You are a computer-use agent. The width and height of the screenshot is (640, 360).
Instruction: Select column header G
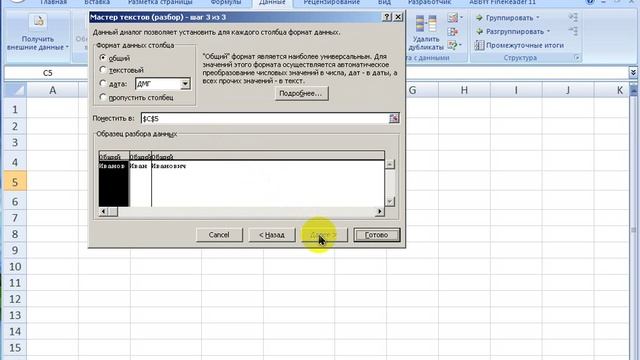click(x=412, y=90)
